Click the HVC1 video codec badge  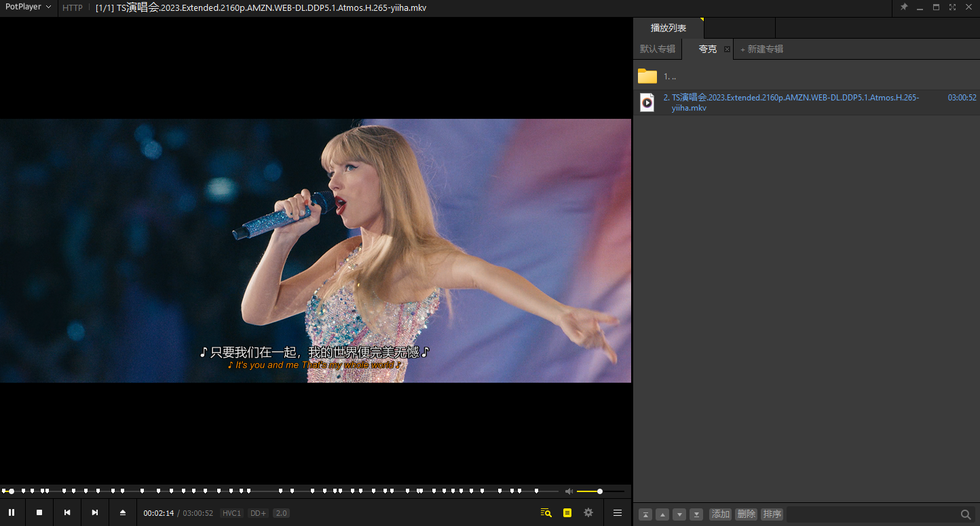point(231,513)
